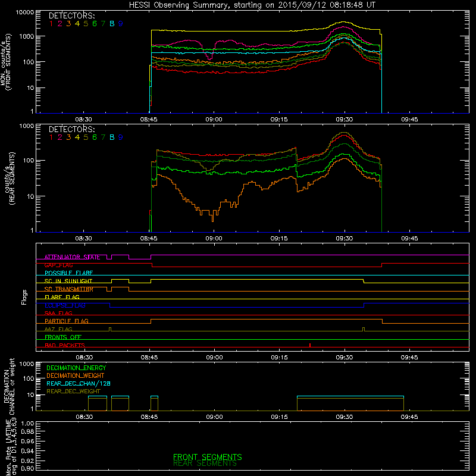Click the ATTENUATOR_STATE flag label
Viewport: 476px width, 476px height.
click(x=72, y=257)
